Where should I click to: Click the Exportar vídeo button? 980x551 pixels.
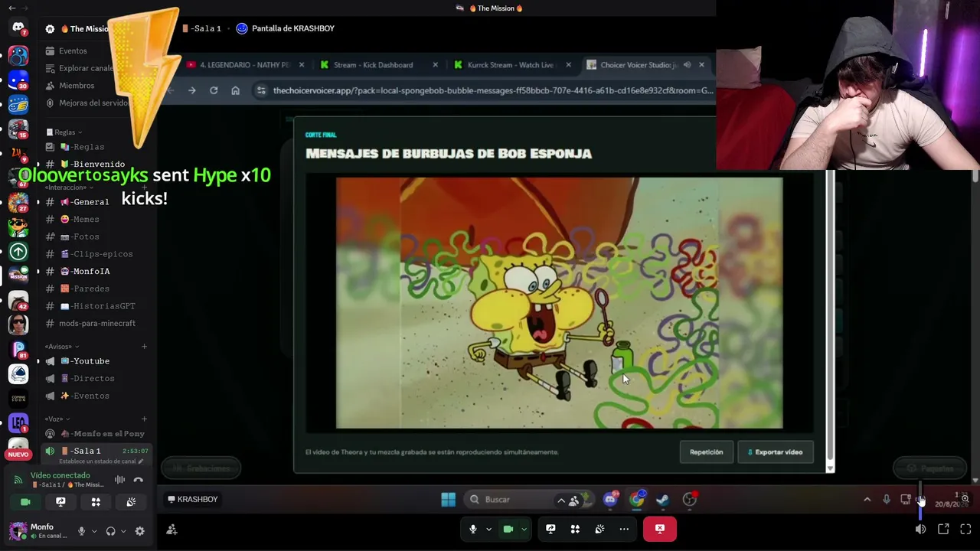[x=775, y=452]
